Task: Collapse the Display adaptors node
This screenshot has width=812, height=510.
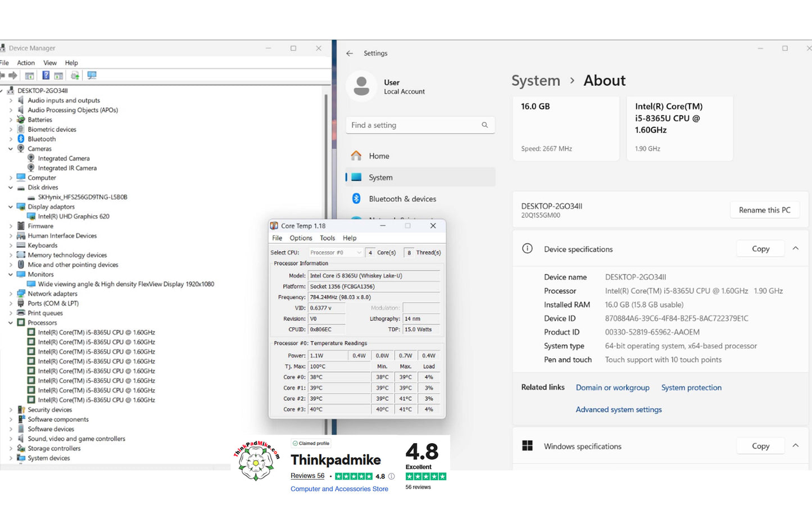Action: click(11, 207)
